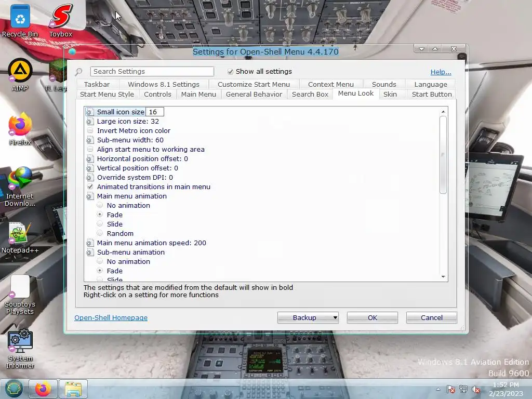
Task: Open the AIMP desktop shortcut
Action: pos(20,75)
